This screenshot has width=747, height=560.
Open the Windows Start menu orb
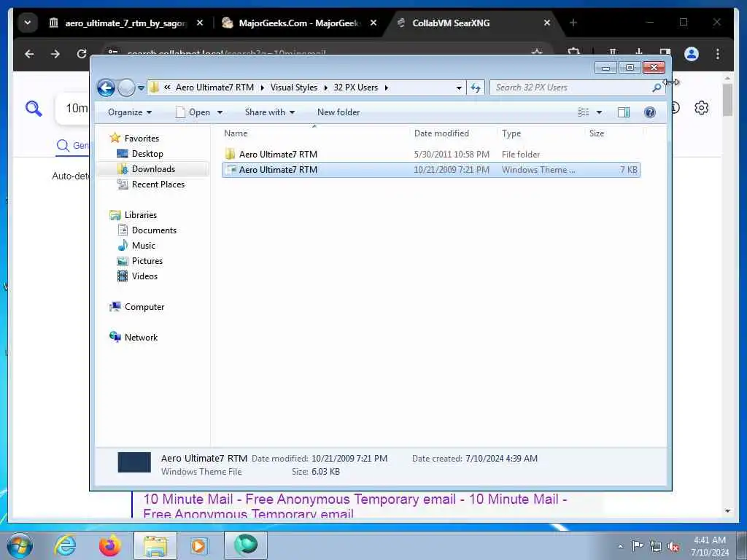coord(20,545)
